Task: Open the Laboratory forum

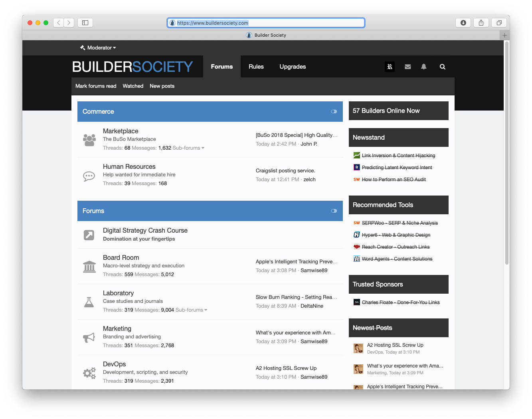Action: point(118,293)
